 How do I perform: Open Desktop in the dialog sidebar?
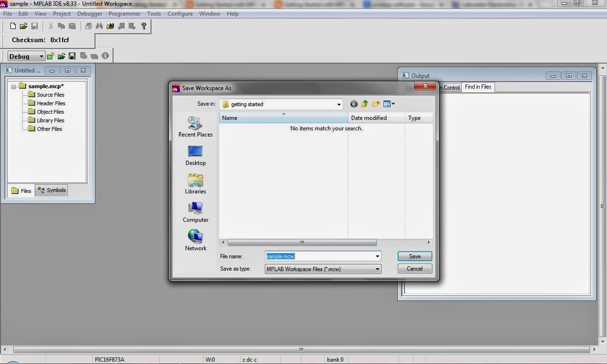196,155
